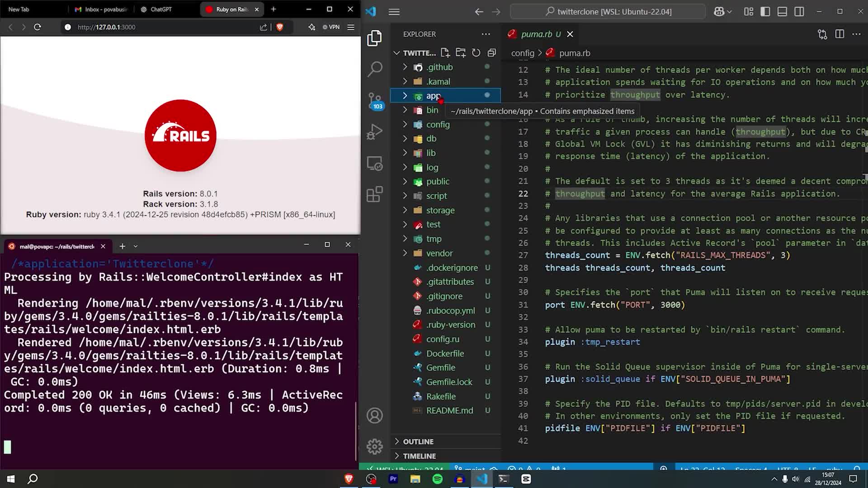Toggle the bottom panel visibility
Image resolution: width=868 pixels, height=488 pixels.
(782, 12)
